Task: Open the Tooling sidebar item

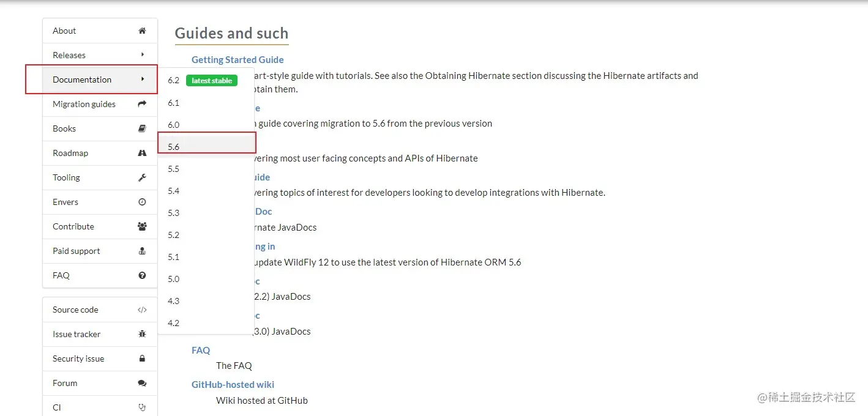Action: tap(100, 177)
